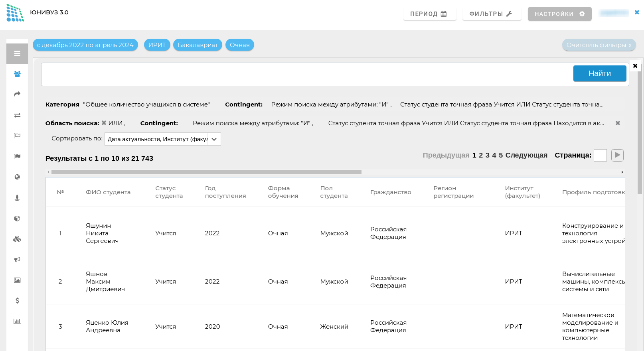Go to entered page with arrow button
The height and width of the screenshot is (351, 644).
[617, 155]
